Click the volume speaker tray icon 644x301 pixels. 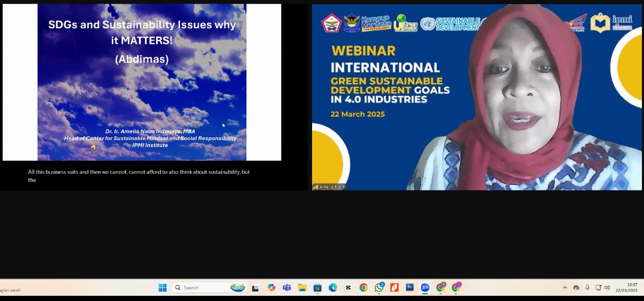click(x=607, y=287)
